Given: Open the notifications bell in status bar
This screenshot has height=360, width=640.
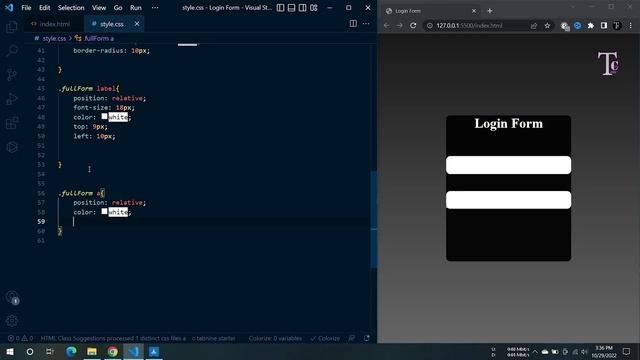Looking at the screenshot, I should [x=367, y=338].
